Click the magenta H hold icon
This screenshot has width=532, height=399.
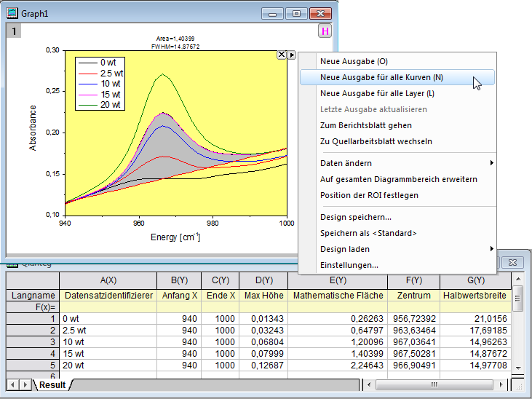pyautogui.click(x=325, y=31)
